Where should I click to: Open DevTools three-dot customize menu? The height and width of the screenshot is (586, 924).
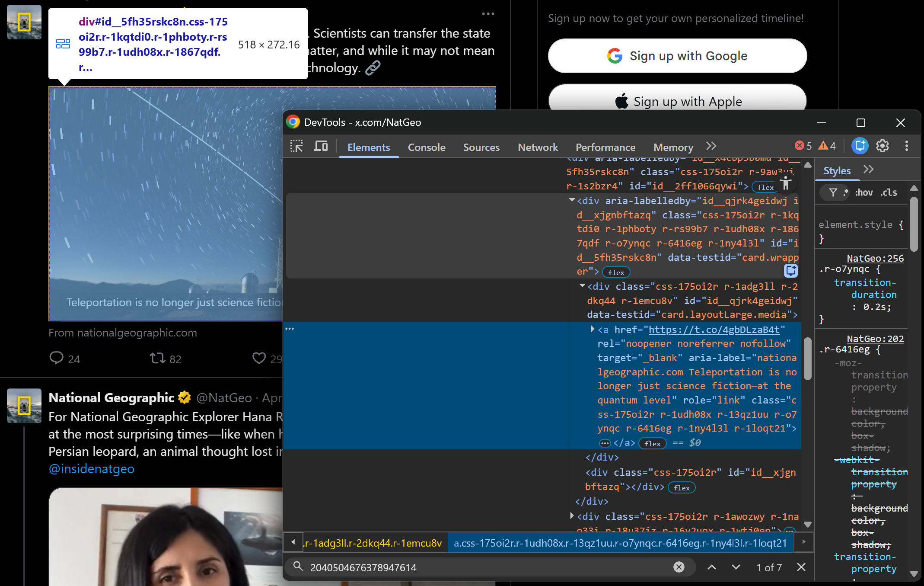907,146
